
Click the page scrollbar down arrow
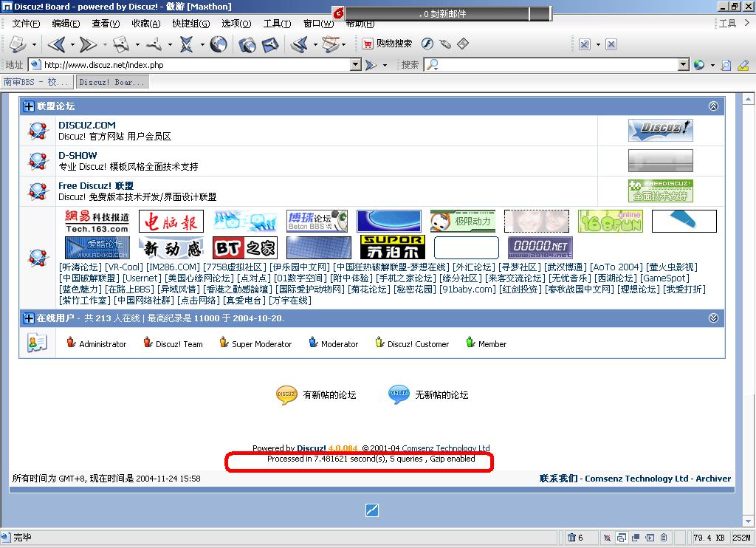[x=748, y=521]
